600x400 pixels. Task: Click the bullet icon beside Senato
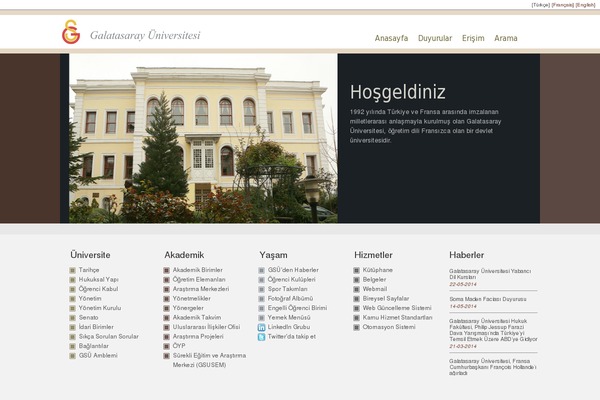[72, 318]
